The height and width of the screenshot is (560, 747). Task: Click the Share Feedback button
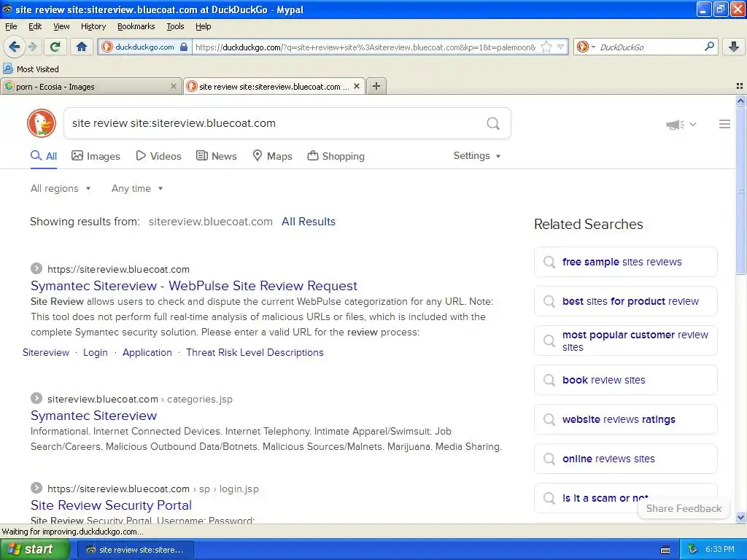(x=684, y=508)
